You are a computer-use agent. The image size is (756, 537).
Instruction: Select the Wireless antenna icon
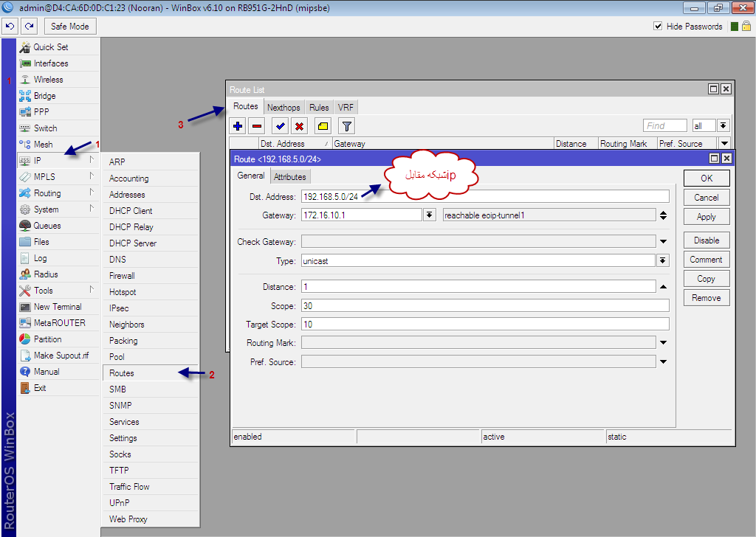click(25, 80)
